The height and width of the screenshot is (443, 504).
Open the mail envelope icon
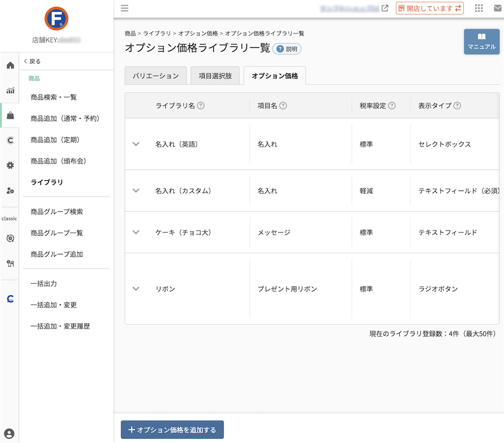pyautogui.click(x=498, y=8)
